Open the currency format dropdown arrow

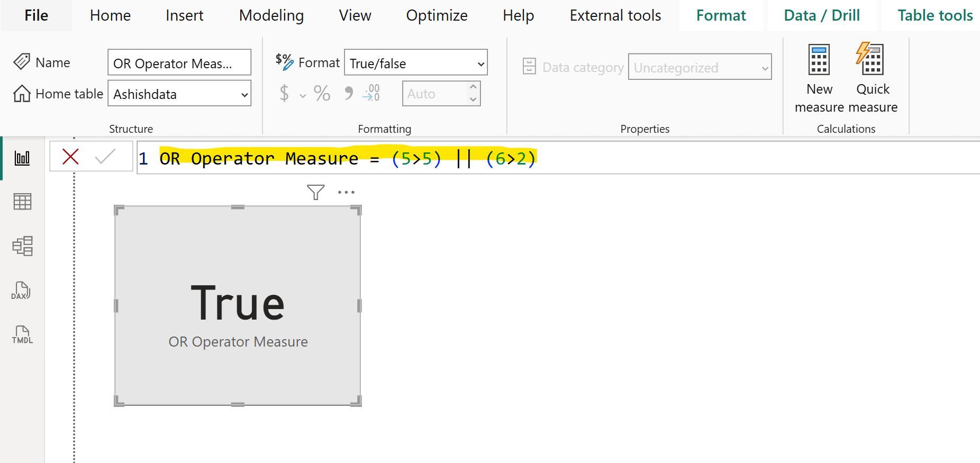point(303,96)
